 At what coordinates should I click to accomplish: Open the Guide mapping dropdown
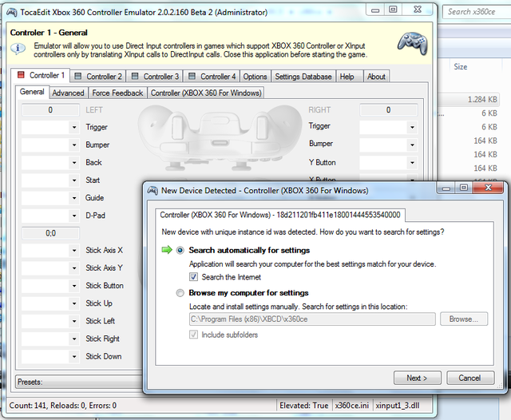[74, 198]
